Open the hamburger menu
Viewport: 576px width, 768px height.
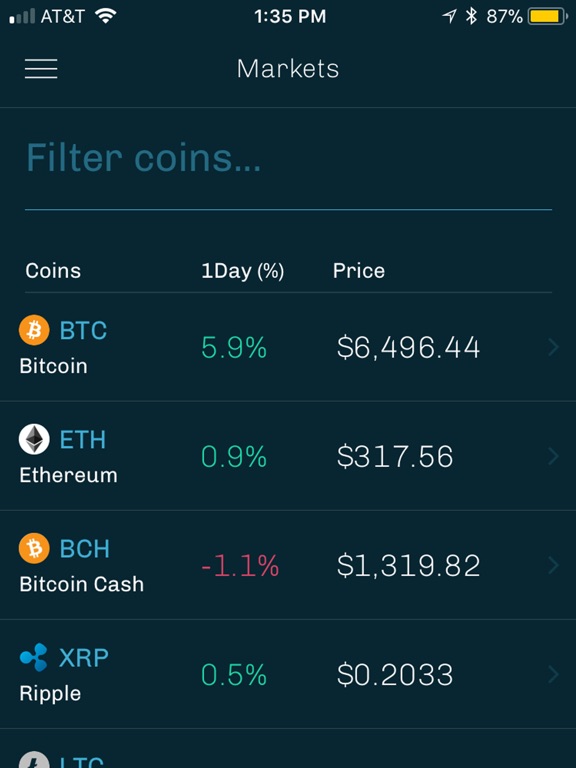pos(41,69)
